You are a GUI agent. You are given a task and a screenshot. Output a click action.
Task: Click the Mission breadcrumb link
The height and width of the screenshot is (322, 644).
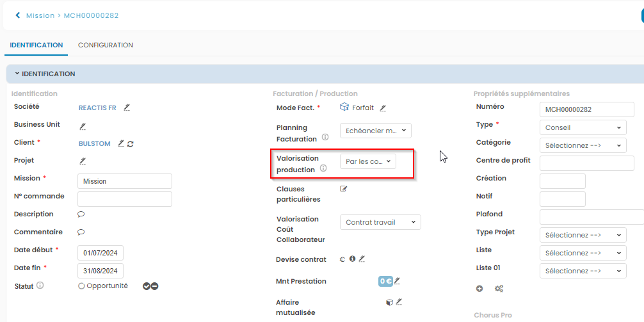tap(40, 15)
